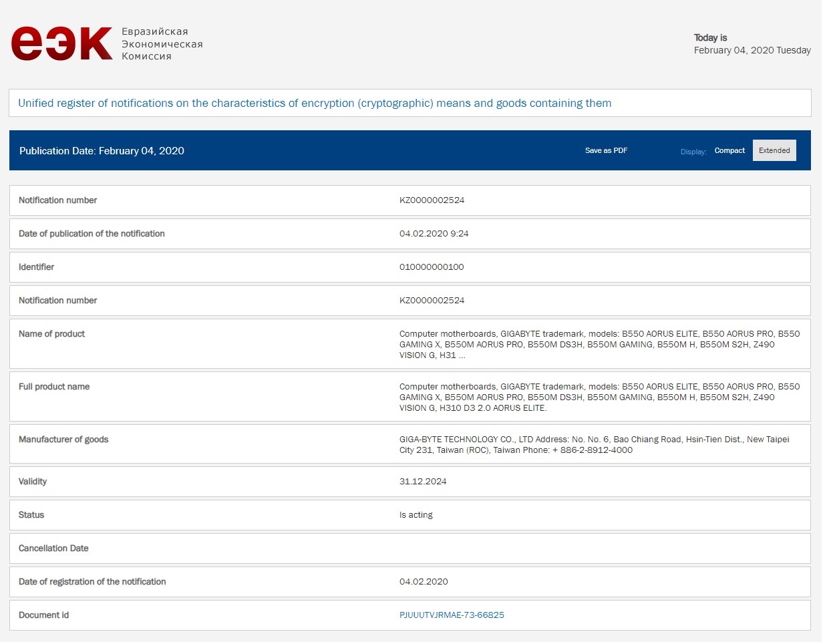823x644 pixels.
Task: Click the Name of product label
Action: pos(51,333)
